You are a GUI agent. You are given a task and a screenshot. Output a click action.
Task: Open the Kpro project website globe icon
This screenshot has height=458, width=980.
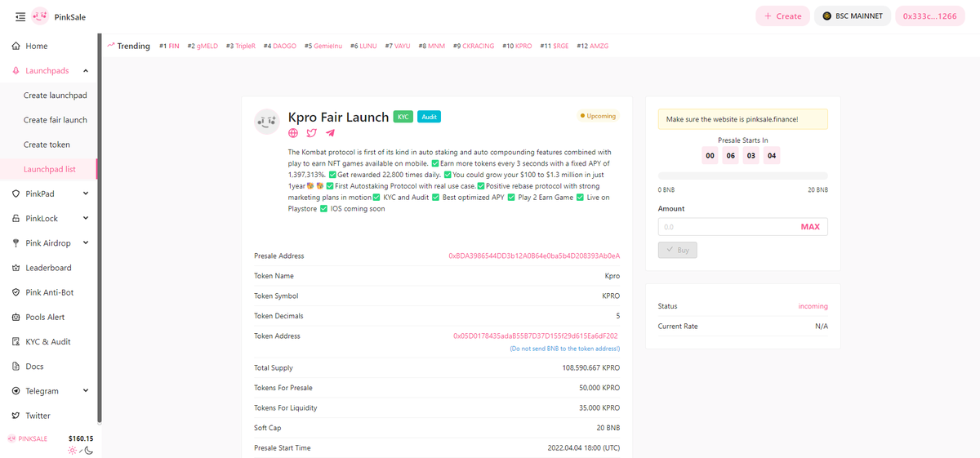294,133
